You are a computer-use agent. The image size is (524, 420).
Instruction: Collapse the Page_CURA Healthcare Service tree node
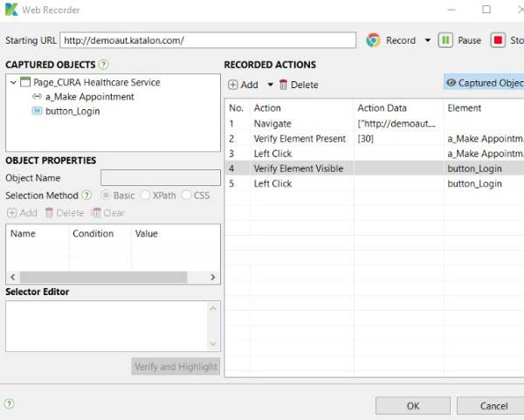[x=13, y=82]
